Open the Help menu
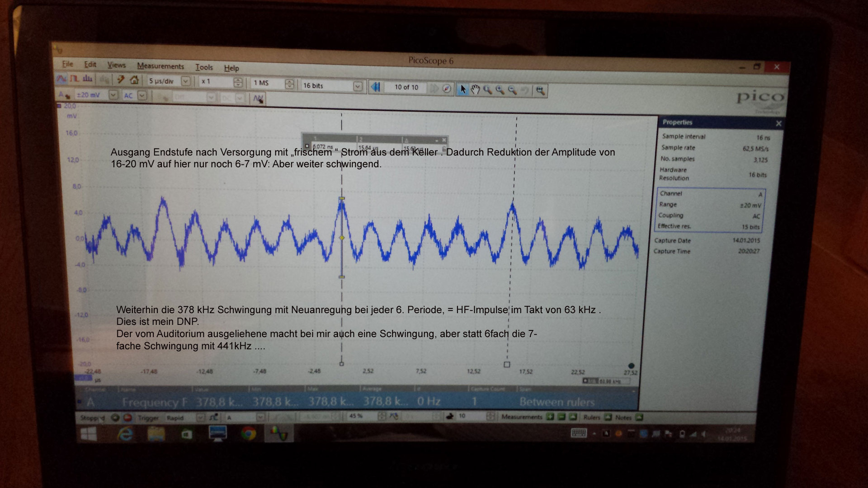The width and height of the screenshot is (868, 488). (x=231, y=68)
